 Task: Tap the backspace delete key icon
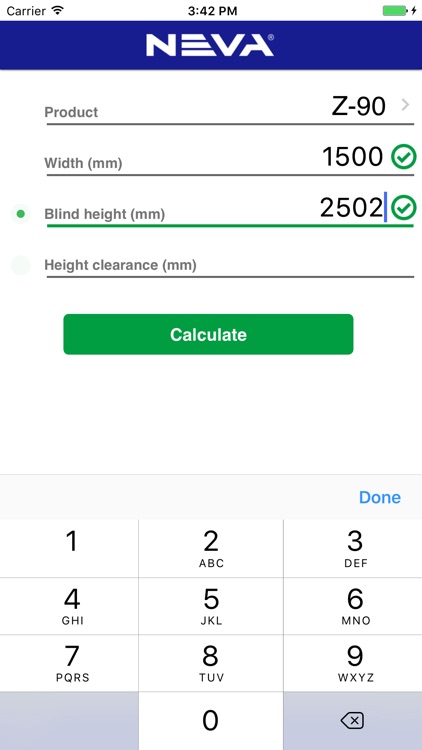[353, 720]
